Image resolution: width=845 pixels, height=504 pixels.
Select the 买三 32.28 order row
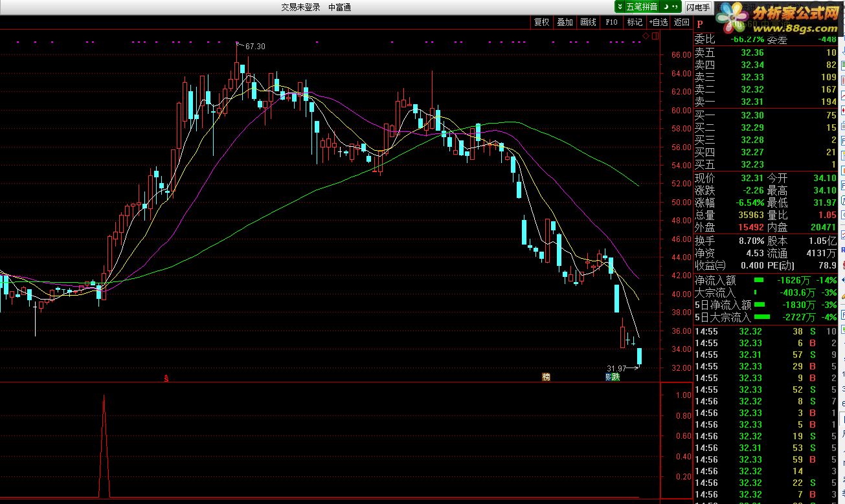tap(765, 140)
